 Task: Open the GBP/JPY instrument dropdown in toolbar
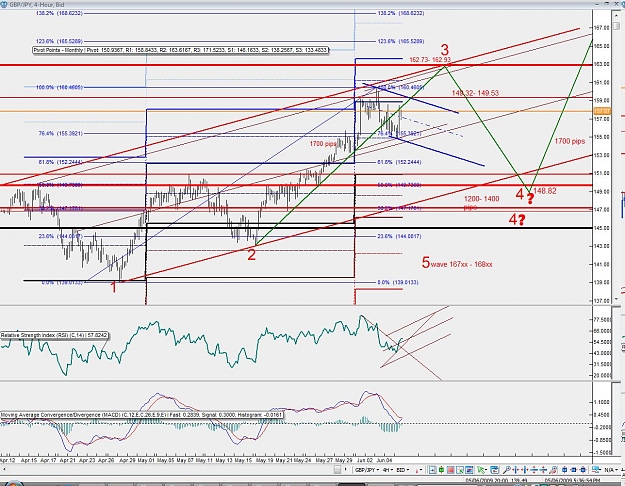(x=366, y=470)
